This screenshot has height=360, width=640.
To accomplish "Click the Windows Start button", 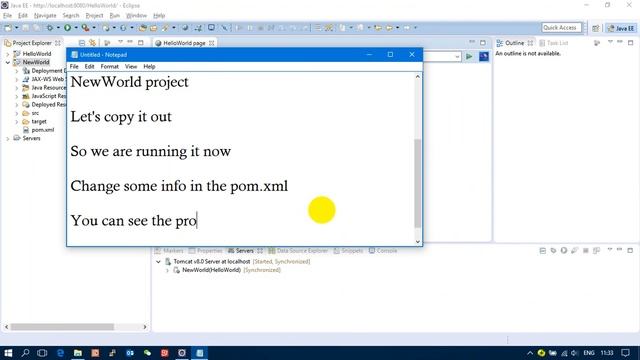I will tap(8, 353).
